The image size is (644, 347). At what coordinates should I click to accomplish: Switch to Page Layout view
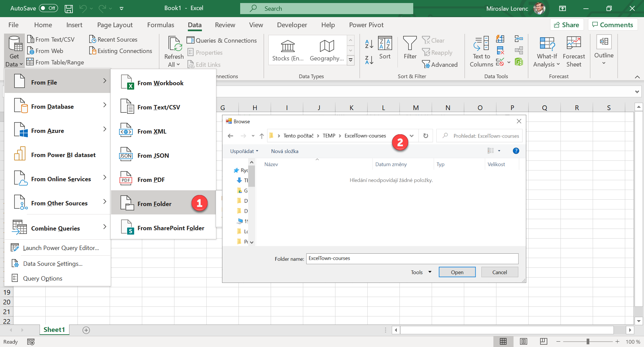[523, 342]
